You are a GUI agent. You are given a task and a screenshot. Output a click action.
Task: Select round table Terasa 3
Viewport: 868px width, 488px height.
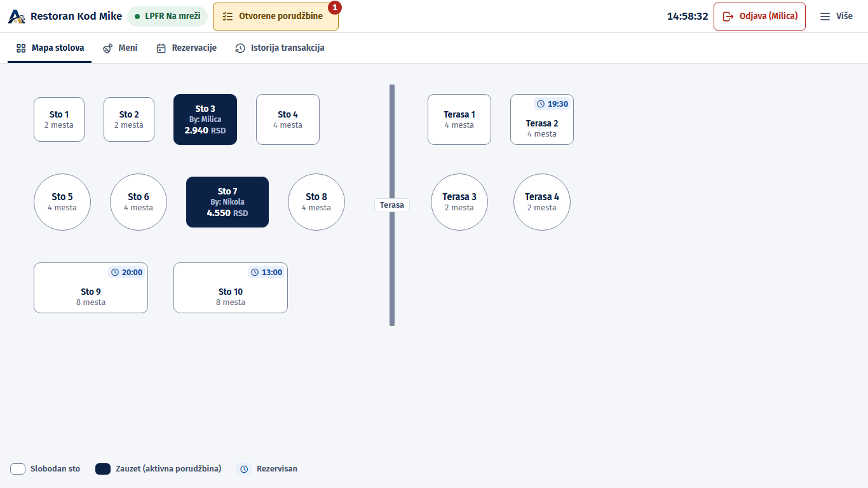tap(459, 202)
